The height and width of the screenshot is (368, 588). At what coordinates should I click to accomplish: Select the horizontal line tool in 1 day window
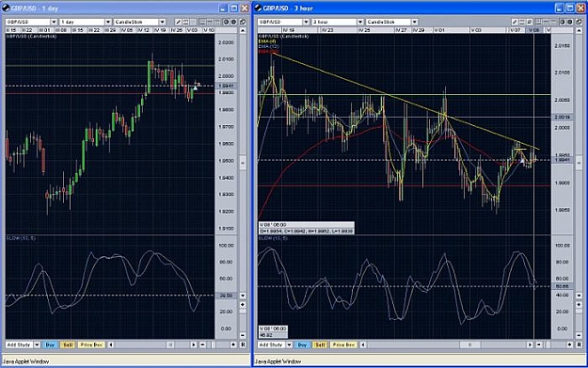[x=185, y=23]
